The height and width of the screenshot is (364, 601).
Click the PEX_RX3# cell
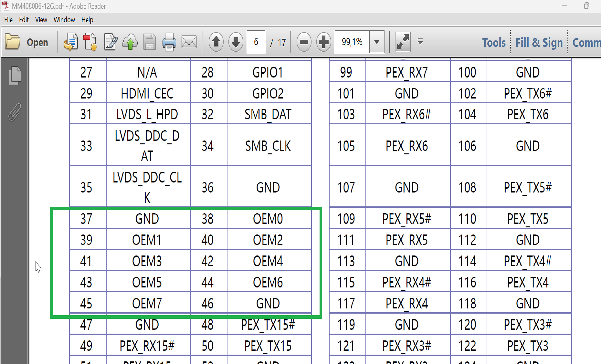coord(408,345)
